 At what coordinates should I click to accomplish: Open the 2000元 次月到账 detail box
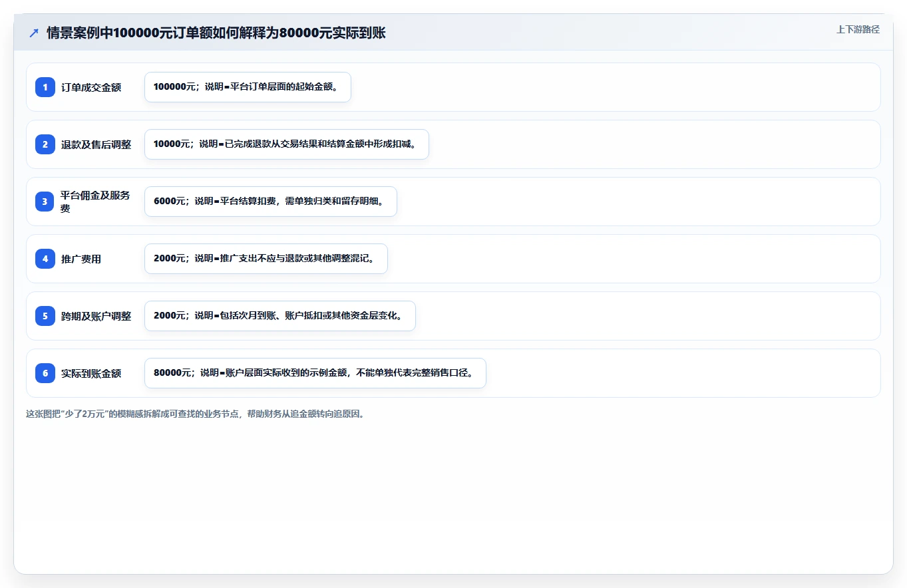pyautogui.click(x=280, y=316)
